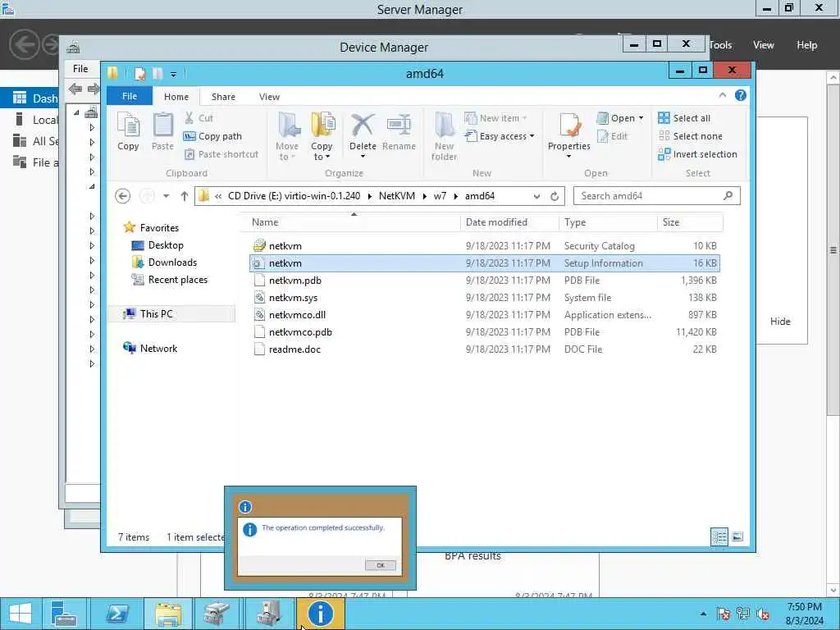Open Explorer Help question mark icon
Viewport: 840px width, 630px height.
[x=741, y=95]
